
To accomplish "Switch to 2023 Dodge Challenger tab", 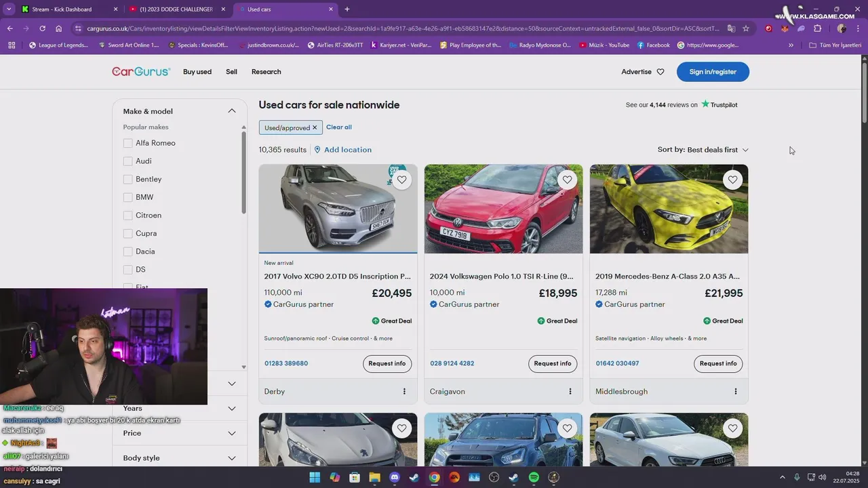I will click(176, 9).
